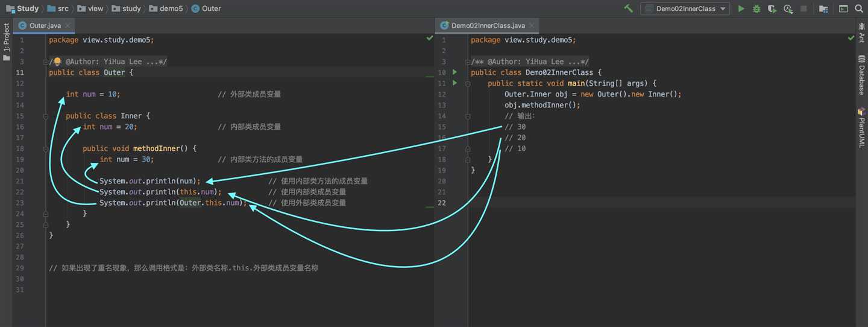Open the Project Structure dialog icon
The width and height of the screenshot is (868, 327).
pyautogui.click(x=823, y=8)
